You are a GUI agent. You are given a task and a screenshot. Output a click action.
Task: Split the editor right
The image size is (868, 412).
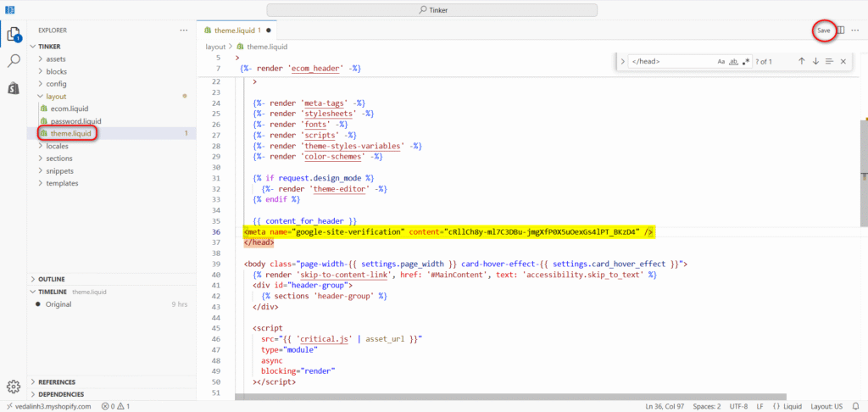click(x=840, y=31)
